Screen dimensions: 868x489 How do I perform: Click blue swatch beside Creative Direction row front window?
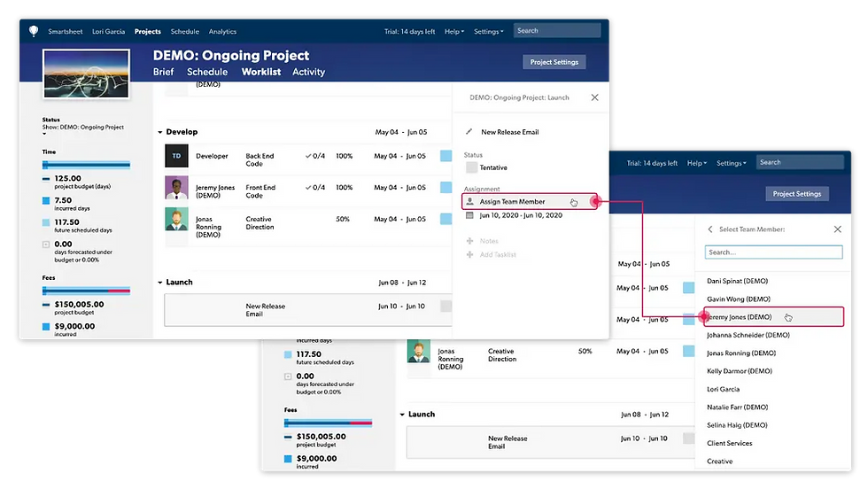tap(446, 220)
